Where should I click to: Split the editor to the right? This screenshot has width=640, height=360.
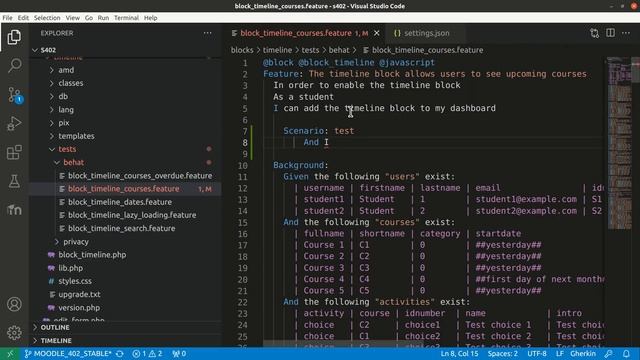[610, 33]
